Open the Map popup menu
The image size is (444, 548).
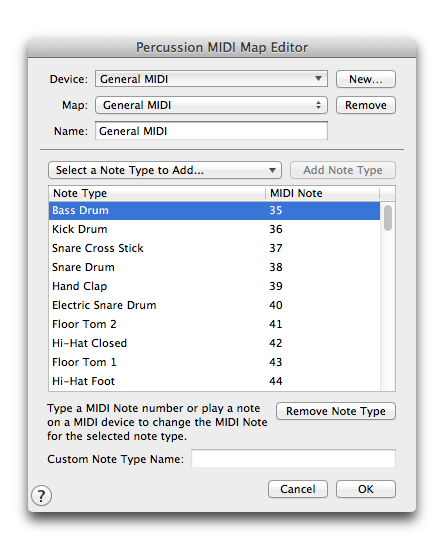(211, 105)
